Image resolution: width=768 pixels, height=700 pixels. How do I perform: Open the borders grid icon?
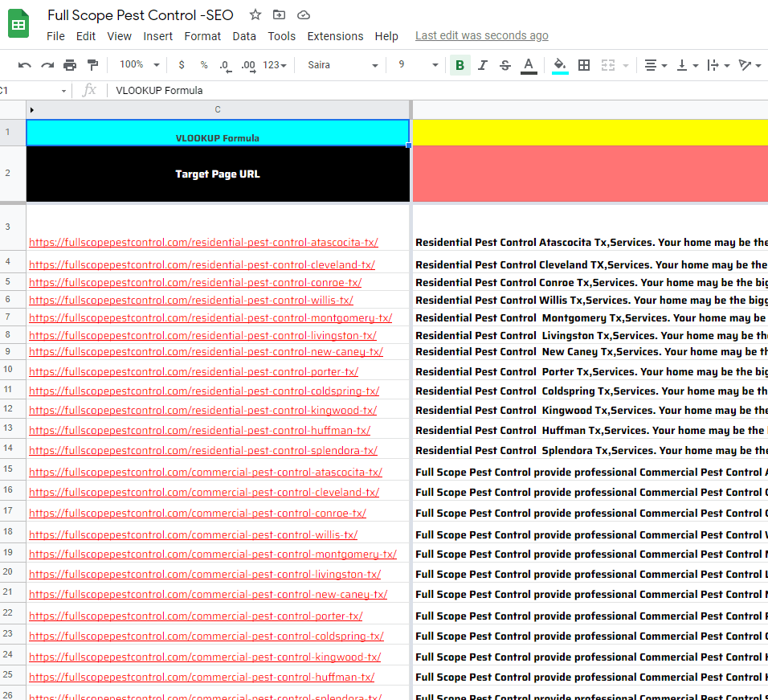click(x=584, y=65)
